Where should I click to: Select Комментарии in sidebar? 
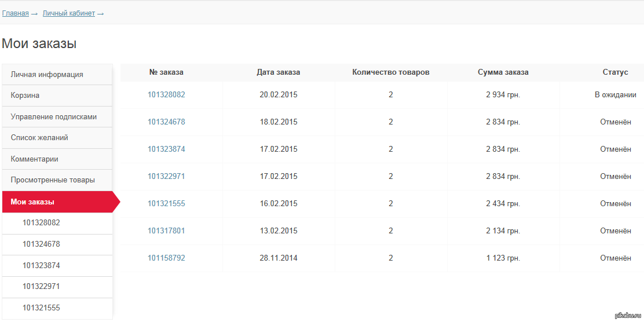[57, 159]
